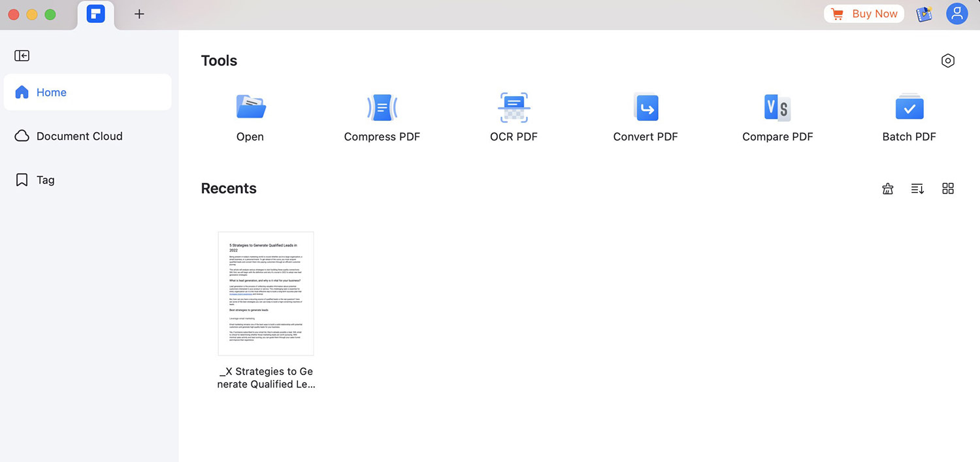Switch recents to grid view icon
Viewport: 980px width, 462px height.
[x=948, y=189]
